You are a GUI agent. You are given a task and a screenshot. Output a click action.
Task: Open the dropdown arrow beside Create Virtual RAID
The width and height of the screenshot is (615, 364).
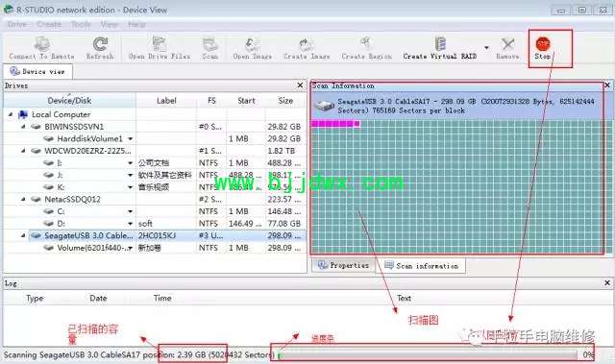pos(486,48)
